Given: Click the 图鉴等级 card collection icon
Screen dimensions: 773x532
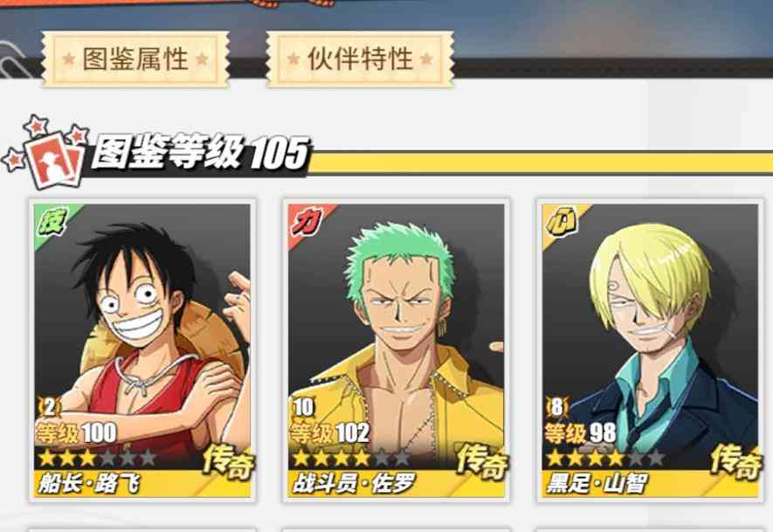Looking at the screenshot, I should 47,152.
